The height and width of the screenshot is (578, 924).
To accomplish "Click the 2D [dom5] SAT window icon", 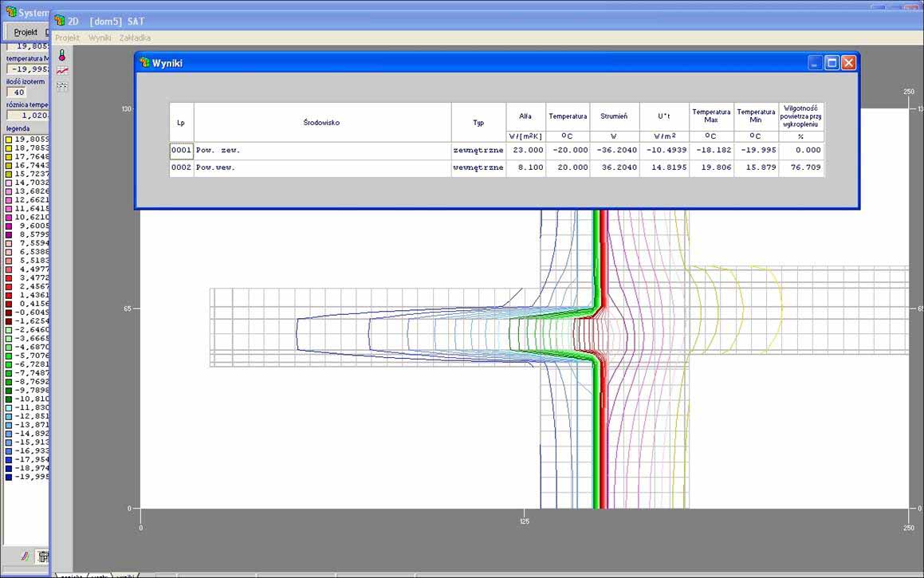I will 60,21.
